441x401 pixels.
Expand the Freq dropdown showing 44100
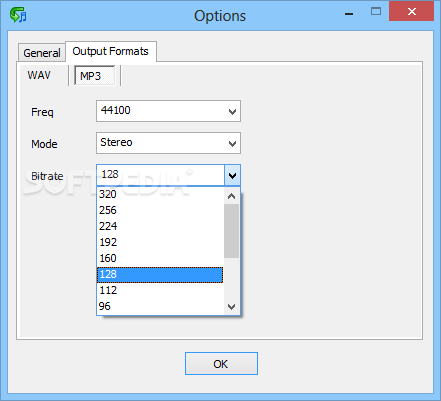[x=168, y=111]
